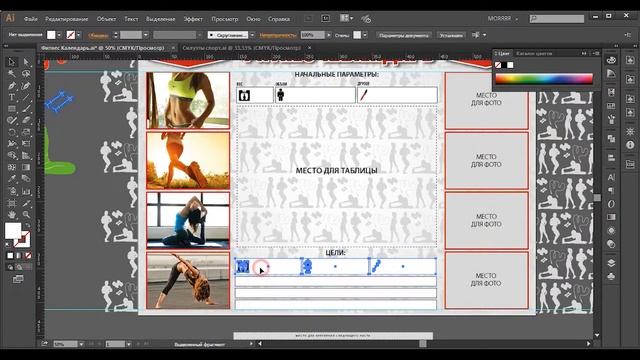The width and height of the screenshot is (640, 360).
Task: Select the Gradient tool
Action: click(x=26, y=167)
